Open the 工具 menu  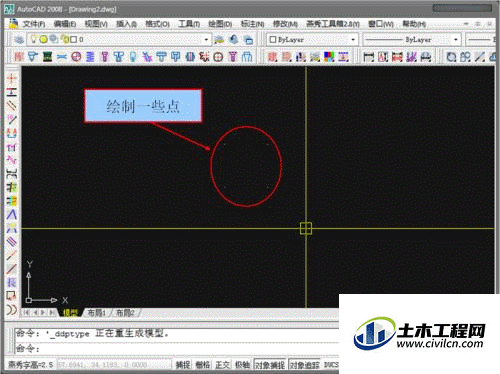pyautogui.click(x=189, y=24)
